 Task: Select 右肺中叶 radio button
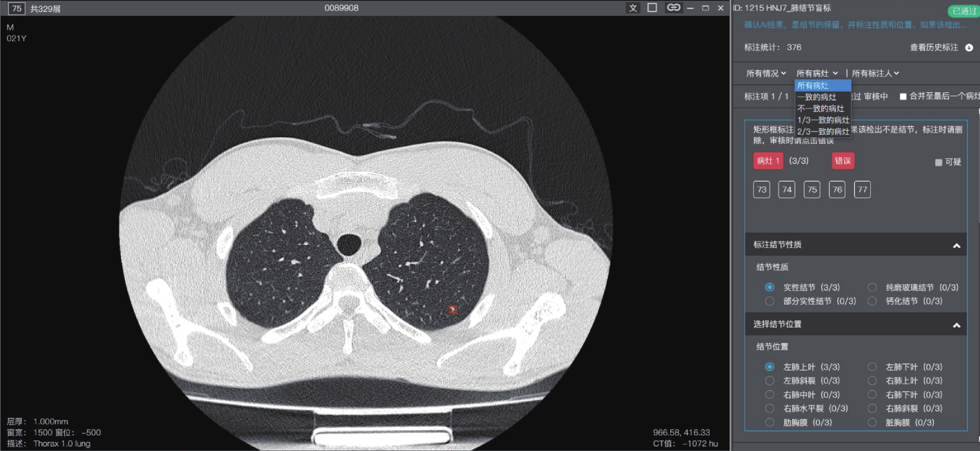(769, 395)
